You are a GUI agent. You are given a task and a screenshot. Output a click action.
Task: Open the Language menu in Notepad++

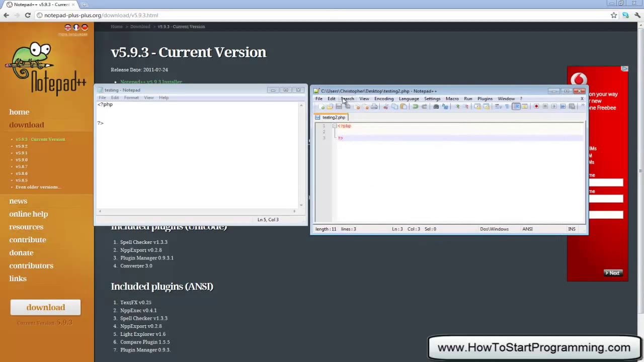(x=409, y=99)
